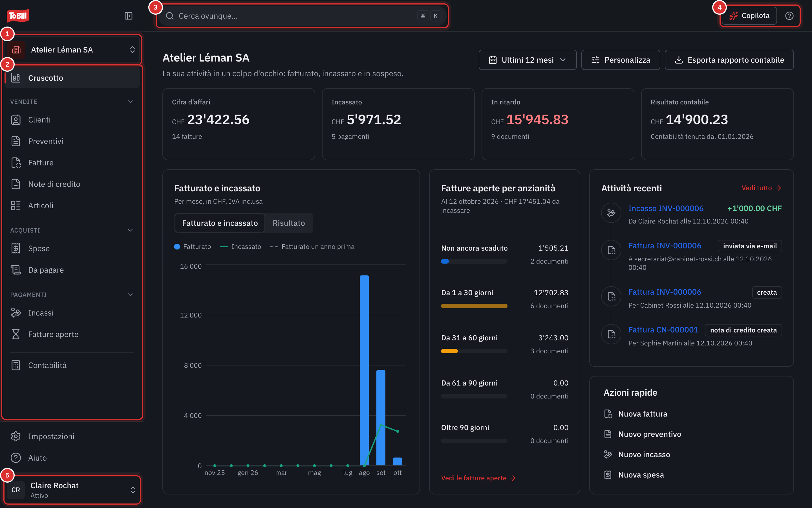Viewport: 812px width, 508px height.
Task: Click Esporta rapporto contabile
Action: (x=729, y=60)
